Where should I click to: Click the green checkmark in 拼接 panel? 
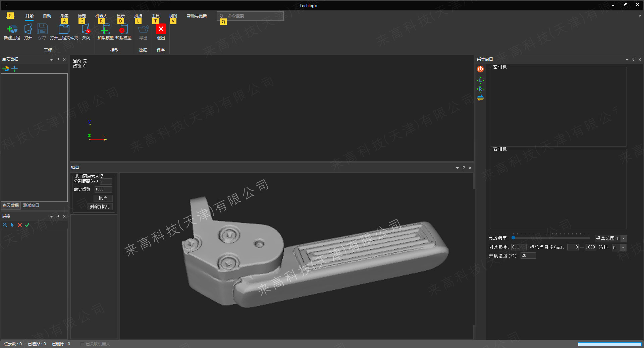click(x=27, y=225)
